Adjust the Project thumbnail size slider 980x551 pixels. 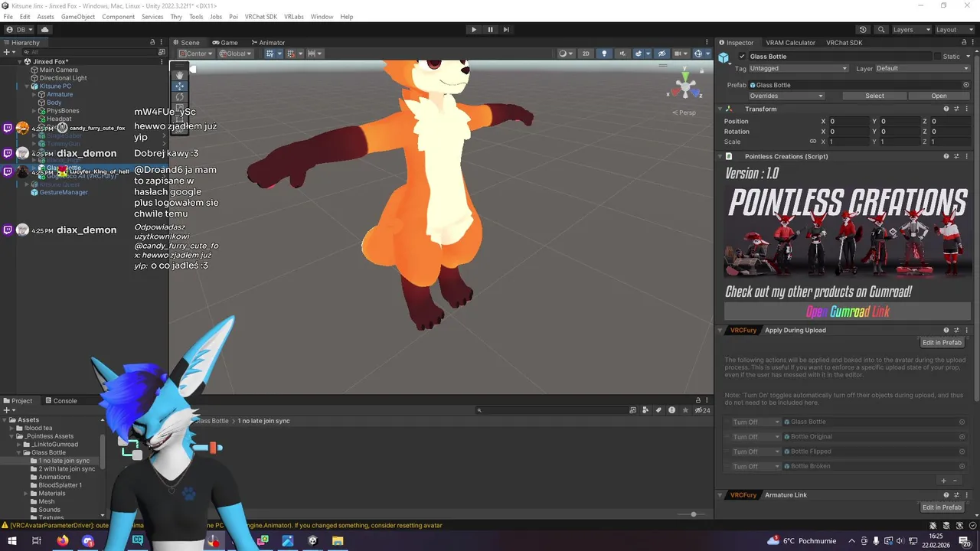[x=693, y=514]
